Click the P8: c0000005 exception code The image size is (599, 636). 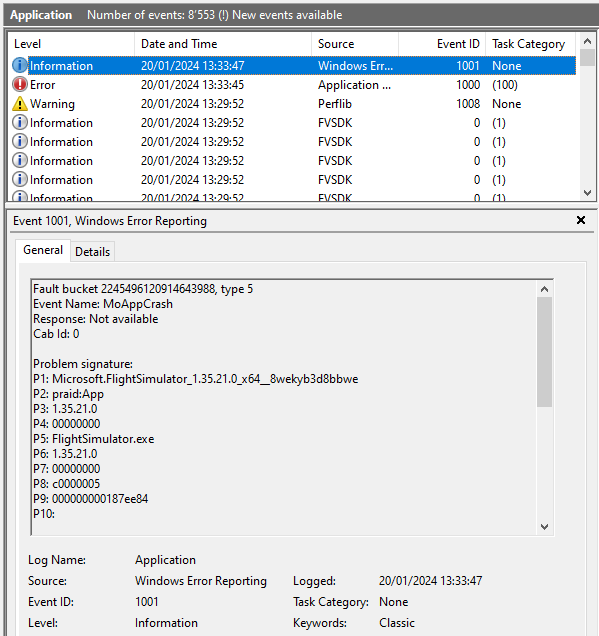67,483
